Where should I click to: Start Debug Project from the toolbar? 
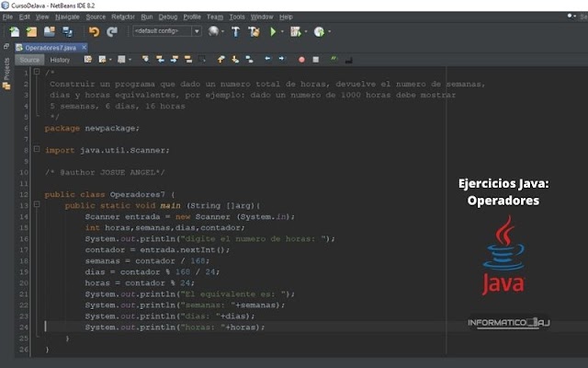(x=296, y=32)
